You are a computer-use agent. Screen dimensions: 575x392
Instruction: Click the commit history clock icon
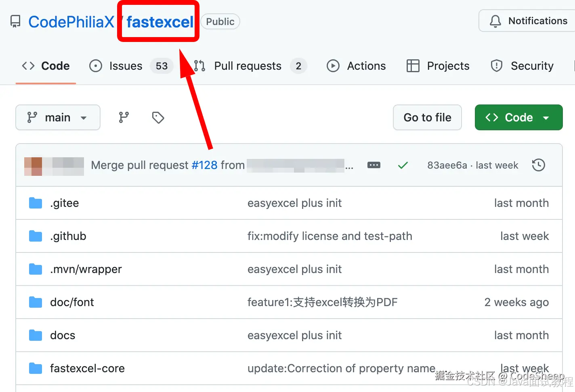[538, 165]
